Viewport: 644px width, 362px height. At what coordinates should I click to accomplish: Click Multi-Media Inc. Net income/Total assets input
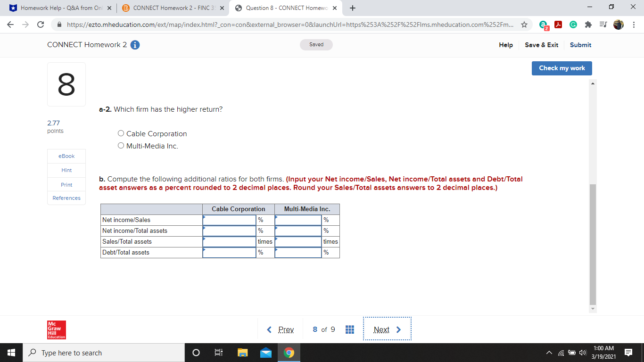(298, 231)
